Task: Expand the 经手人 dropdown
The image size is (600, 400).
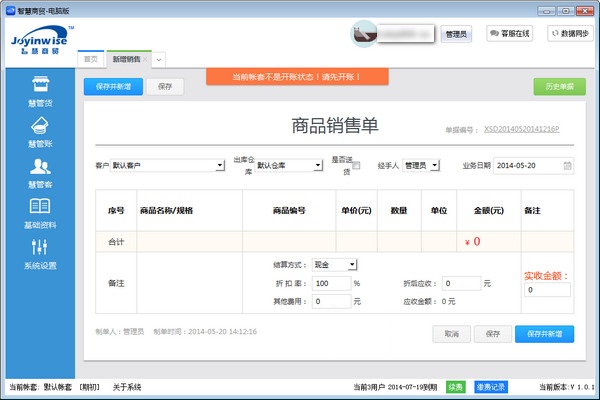Action: (x=435, y=165)
